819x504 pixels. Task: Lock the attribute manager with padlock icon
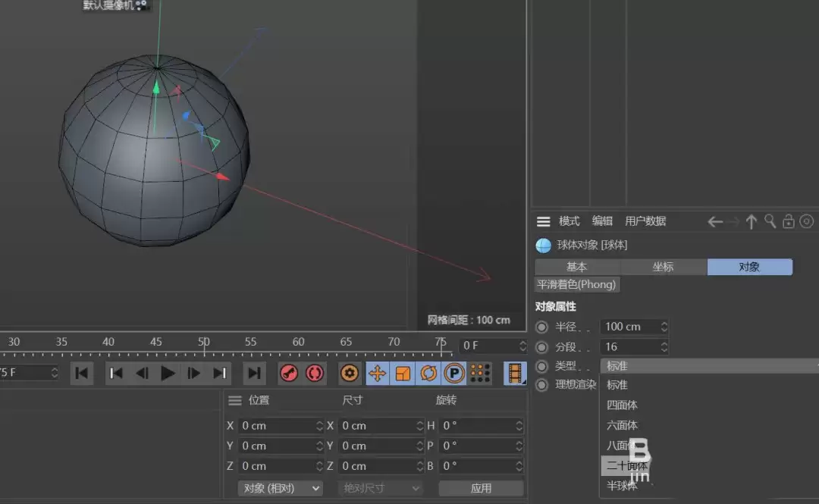(789, 221)
